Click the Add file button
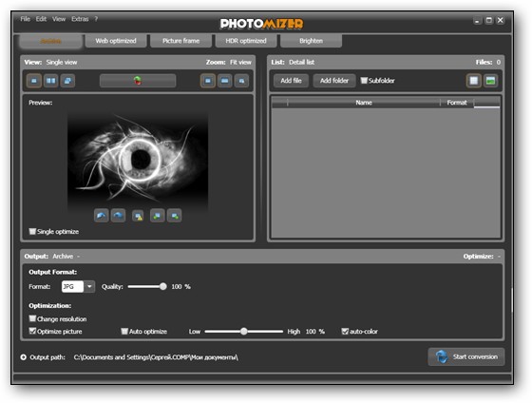The image size is (532, 403). (291, 81)
